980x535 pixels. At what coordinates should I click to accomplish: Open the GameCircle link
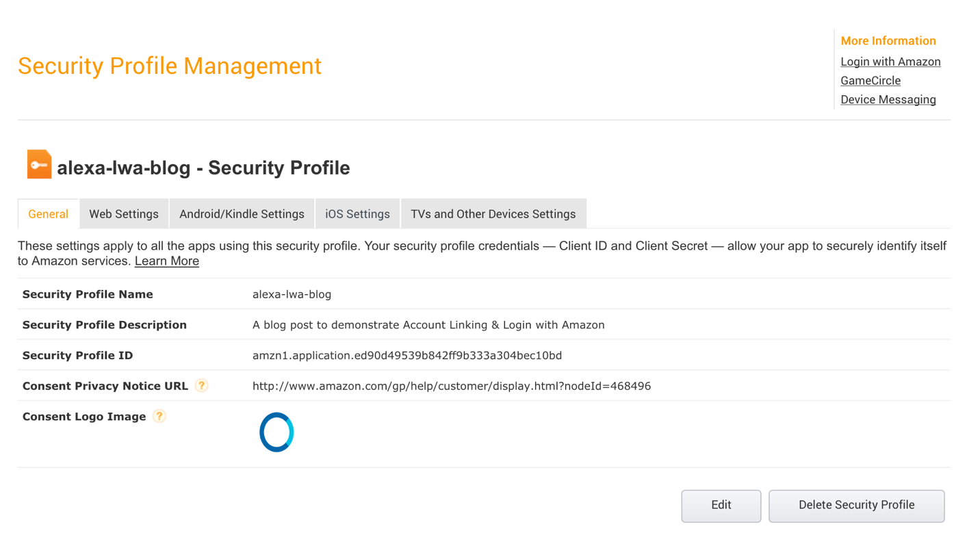pyautogui.click(x=871, y=80)
